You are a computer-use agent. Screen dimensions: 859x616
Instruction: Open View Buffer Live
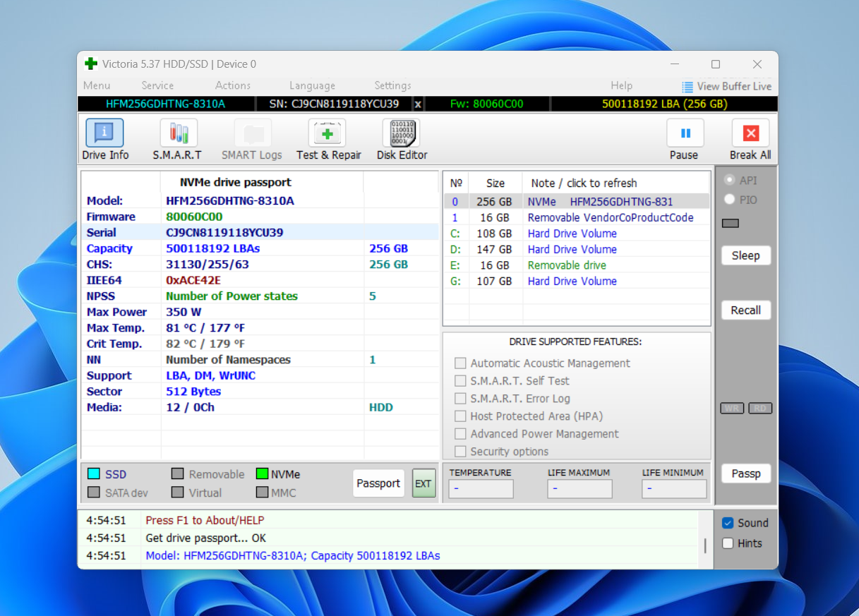point(726,86)
